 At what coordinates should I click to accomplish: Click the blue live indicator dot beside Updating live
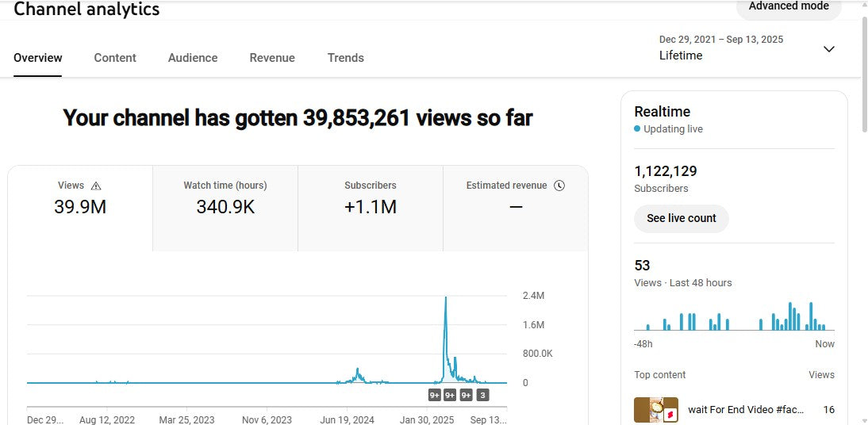click(x=637, y=129)
